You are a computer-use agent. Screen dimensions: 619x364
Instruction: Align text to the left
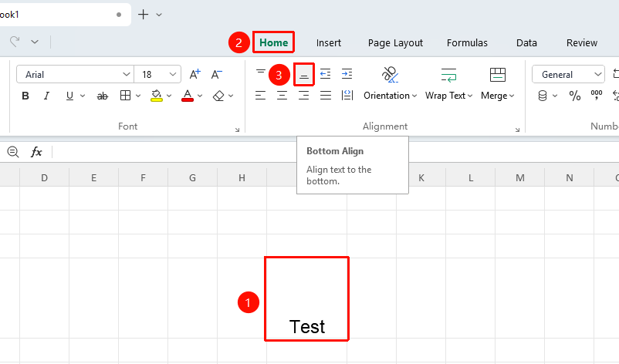[261, 96]
